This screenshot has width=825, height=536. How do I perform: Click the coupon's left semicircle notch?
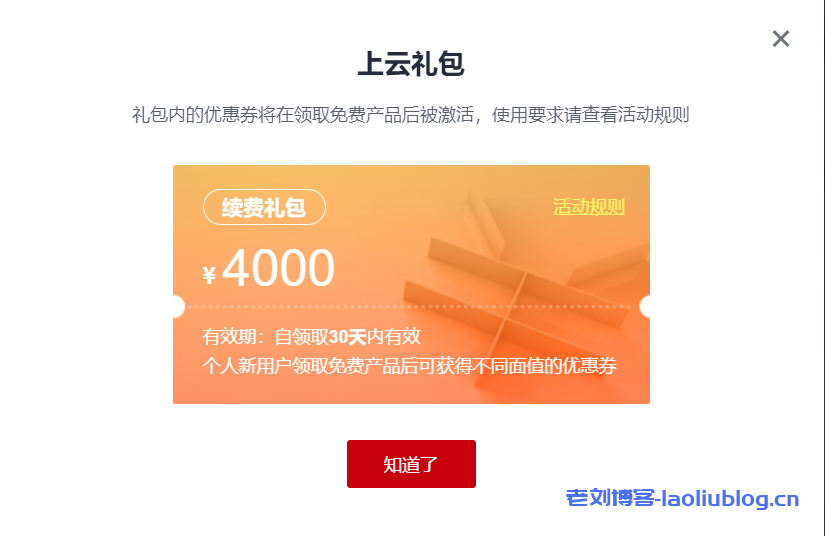[179, 307]
